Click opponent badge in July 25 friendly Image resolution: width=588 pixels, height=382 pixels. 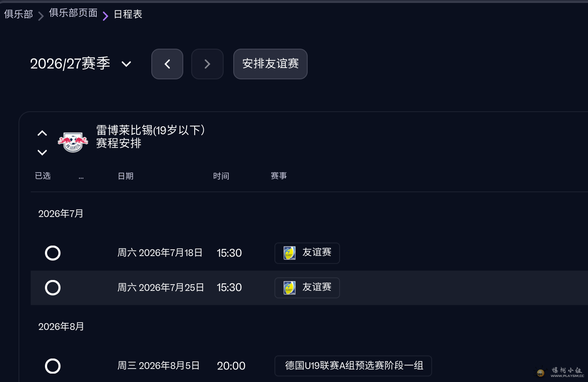point(290,288)
